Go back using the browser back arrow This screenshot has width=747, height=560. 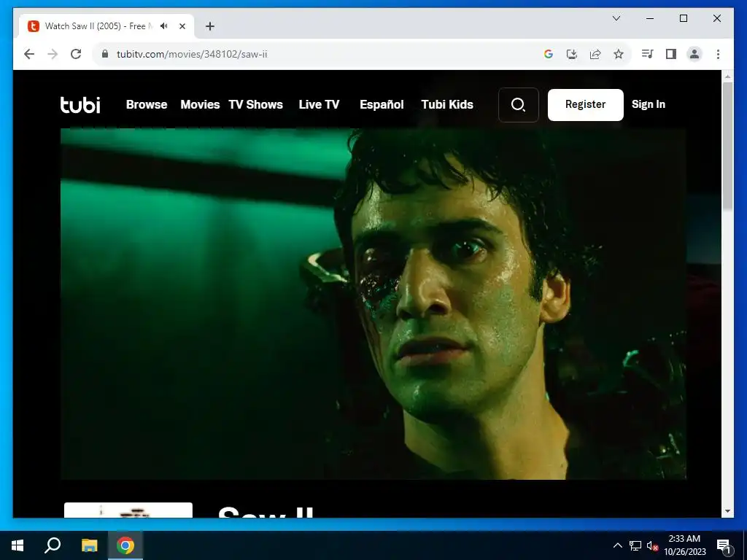click(x=29, y=54)
